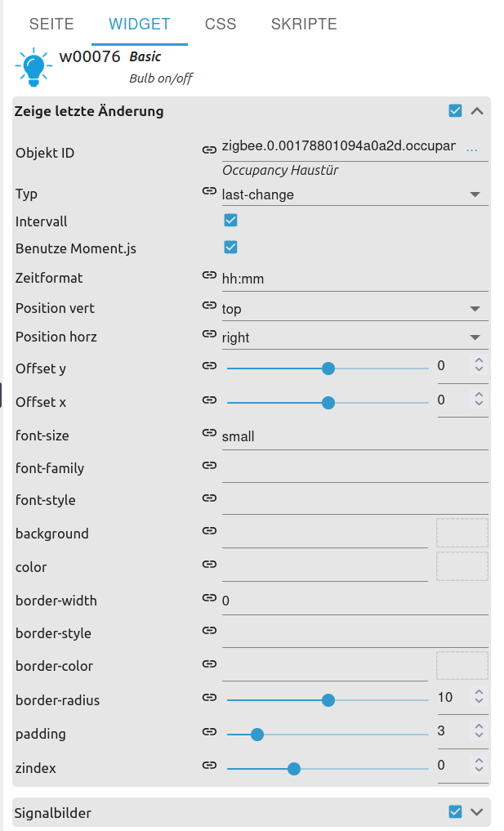Open the SKRIPTE tab

coord(304,24)
